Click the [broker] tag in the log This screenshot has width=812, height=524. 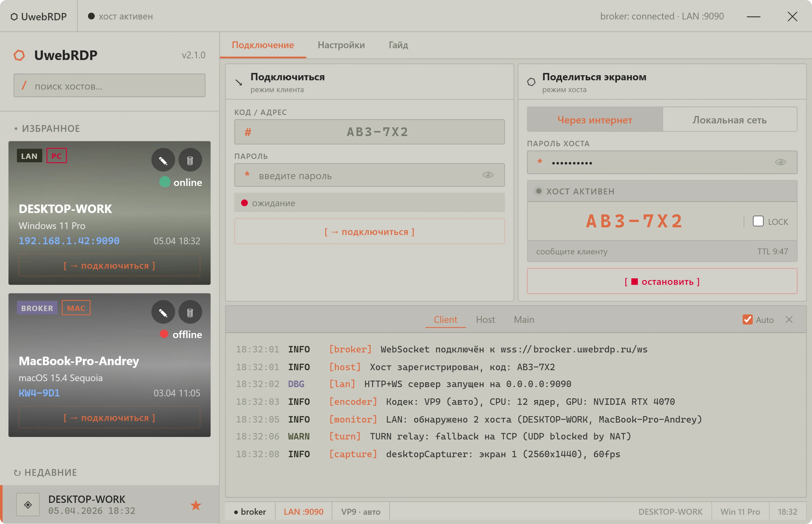350,349
